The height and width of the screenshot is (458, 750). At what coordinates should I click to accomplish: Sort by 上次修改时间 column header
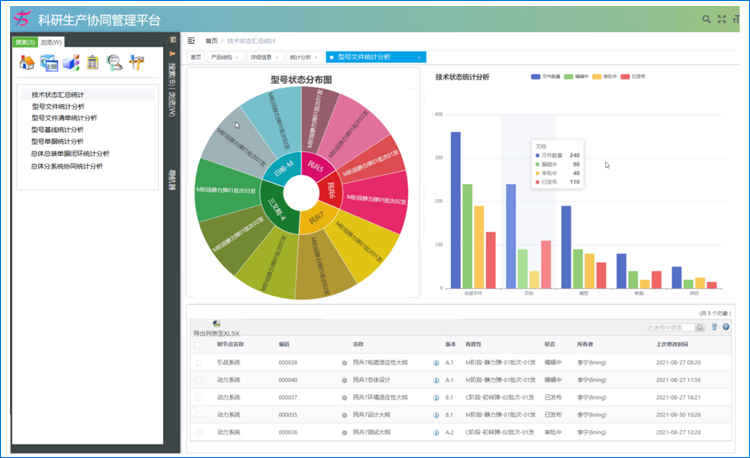pos(672,344)
